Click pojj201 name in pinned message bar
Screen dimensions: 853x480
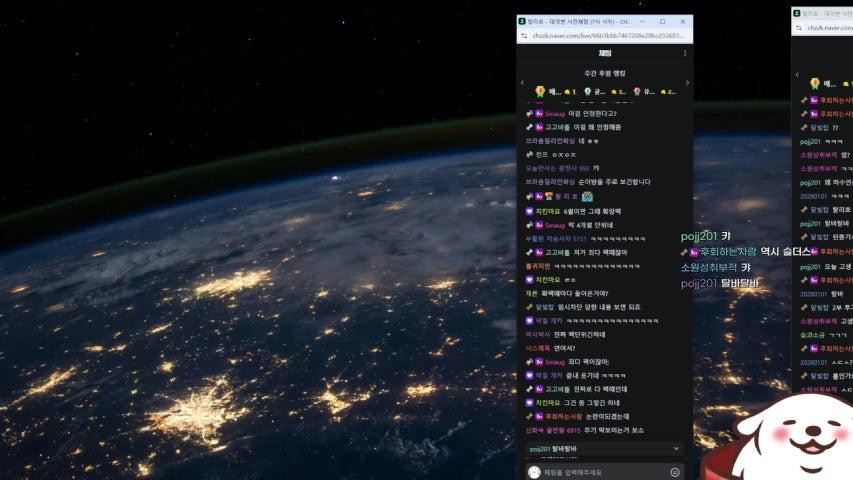(x=540, y=449)
